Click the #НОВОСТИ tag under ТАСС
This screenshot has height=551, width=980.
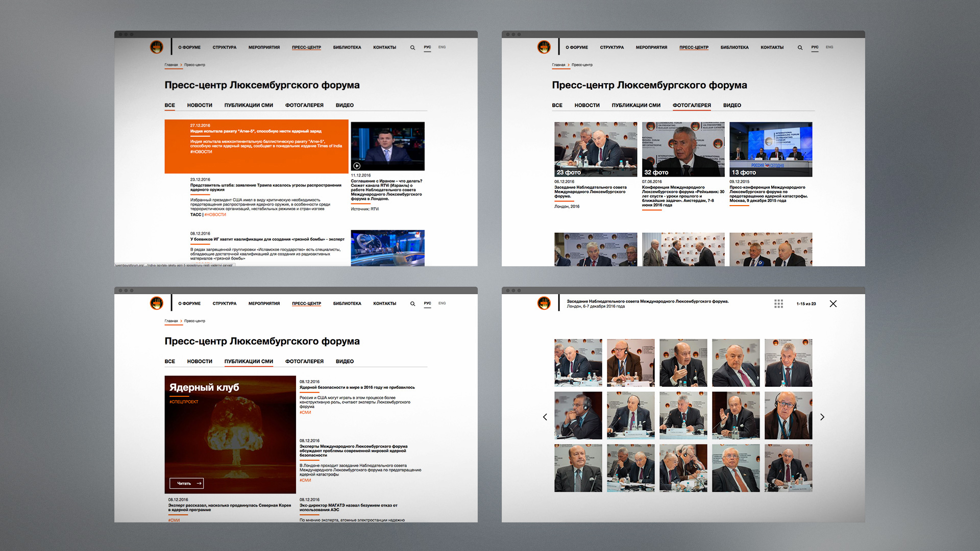tap(215, 215)
